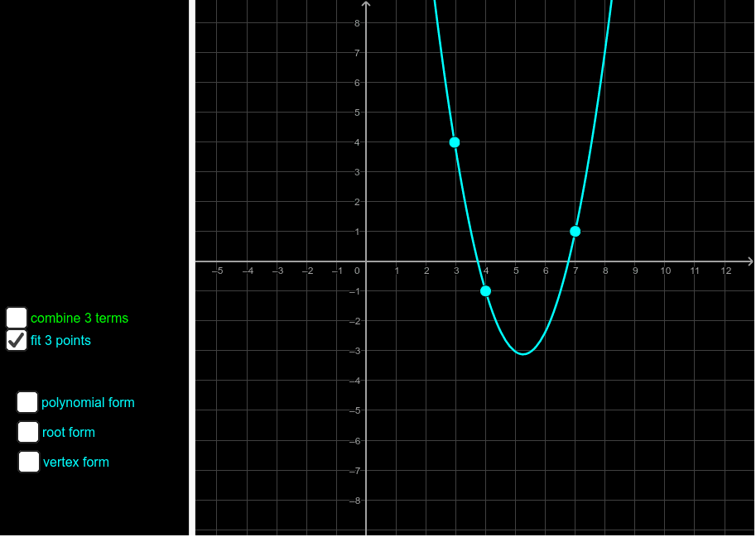Click the origin label 0 on the axes
The width and height of the screenshot is (756, 537).
[357, 270]
